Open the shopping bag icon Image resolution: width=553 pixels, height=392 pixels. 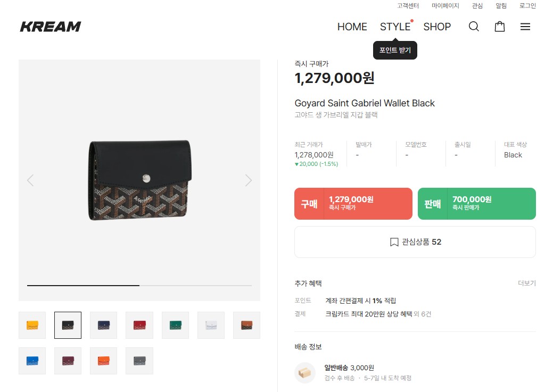[500, 27]
